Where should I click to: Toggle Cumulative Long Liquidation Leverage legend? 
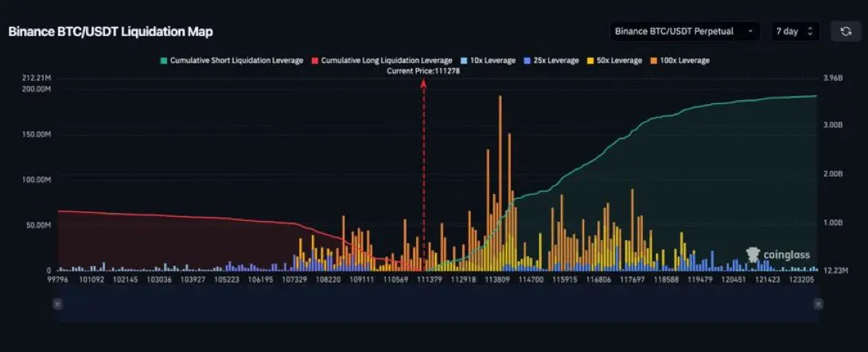click(x=381, y=60)
